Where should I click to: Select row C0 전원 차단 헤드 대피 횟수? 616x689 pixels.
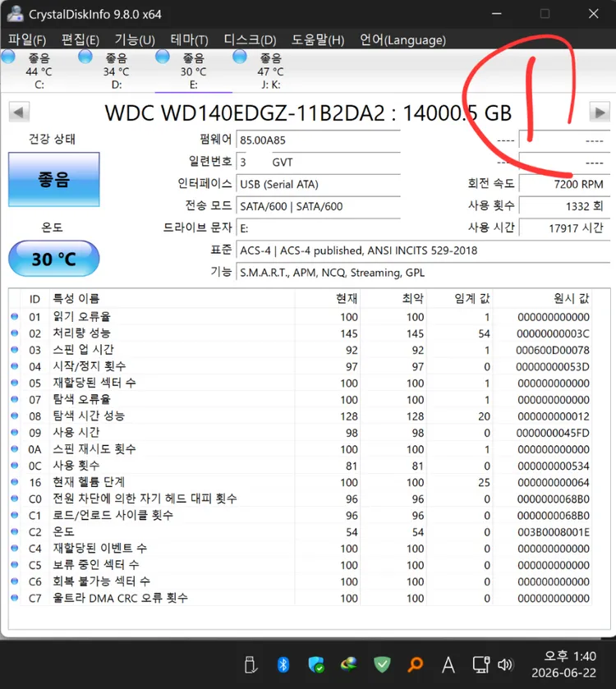[301, 499]
